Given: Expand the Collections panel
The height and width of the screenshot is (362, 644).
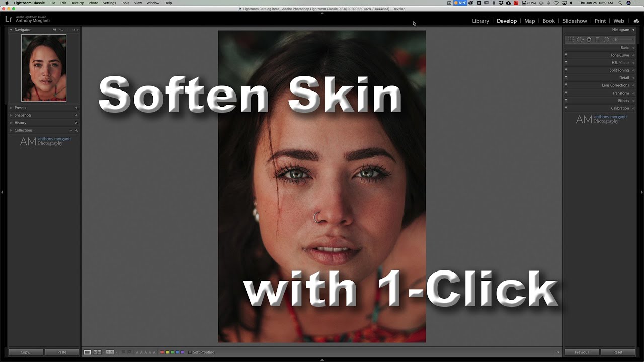Looking at the screenshot, I should click(11, 130).
